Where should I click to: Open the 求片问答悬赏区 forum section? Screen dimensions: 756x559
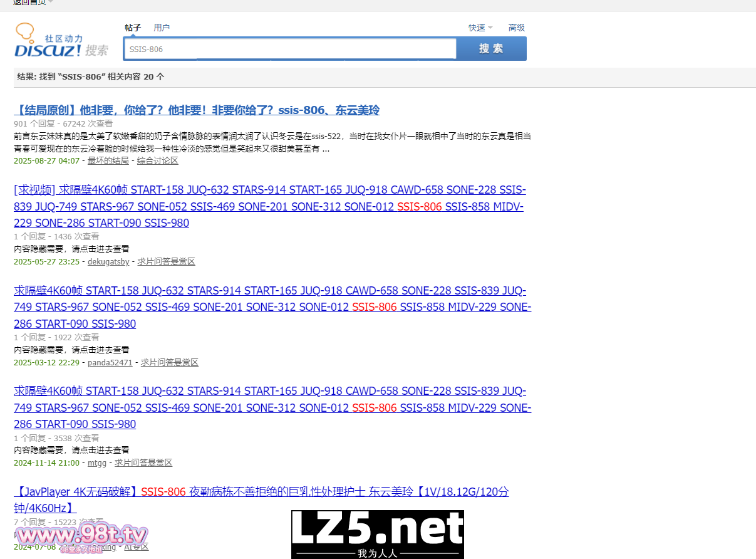point(166,261)
